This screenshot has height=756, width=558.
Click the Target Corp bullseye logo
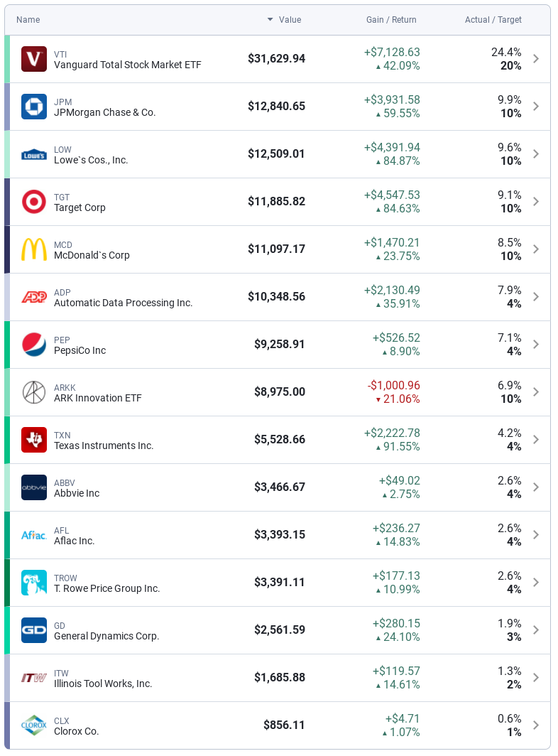point(34,202)
